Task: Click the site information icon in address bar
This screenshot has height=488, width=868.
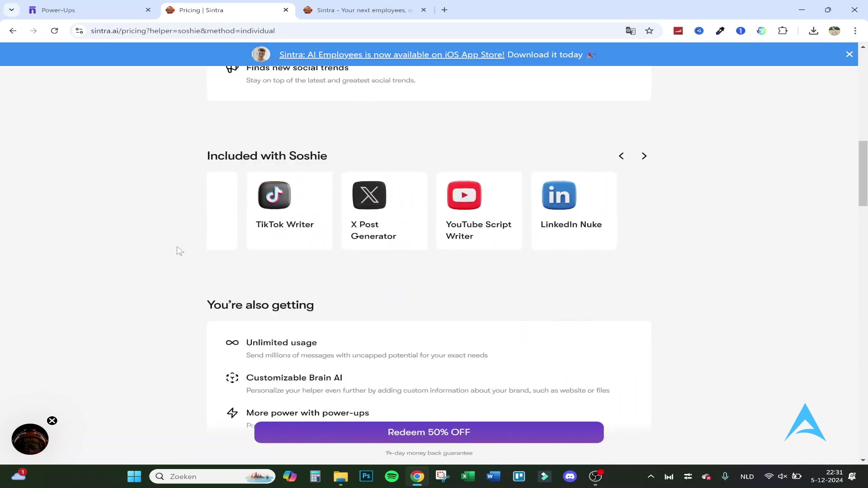Action: (x=79, y=31)
